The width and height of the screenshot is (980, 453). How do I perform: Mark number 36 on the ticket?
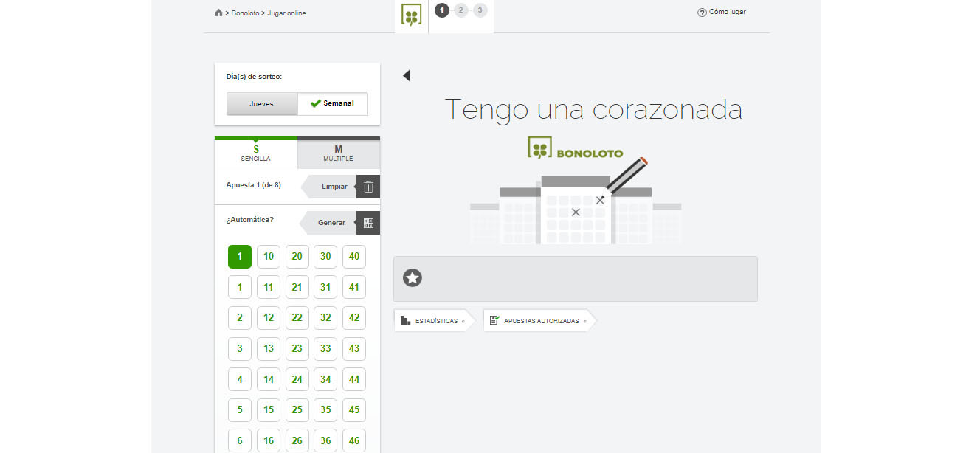coord(325,440)
